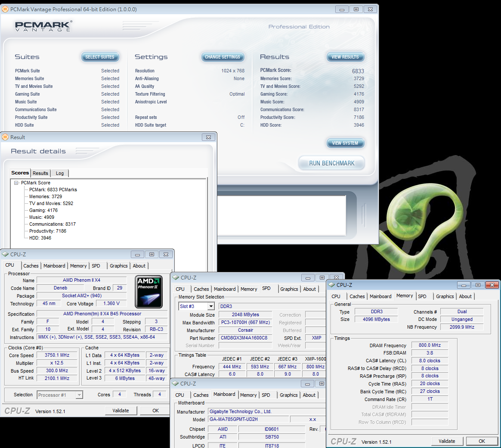Select tree row 'Productivity: 7186'
Screen dimensions: 501x448
pyautogui.click(x=48, y=231)
